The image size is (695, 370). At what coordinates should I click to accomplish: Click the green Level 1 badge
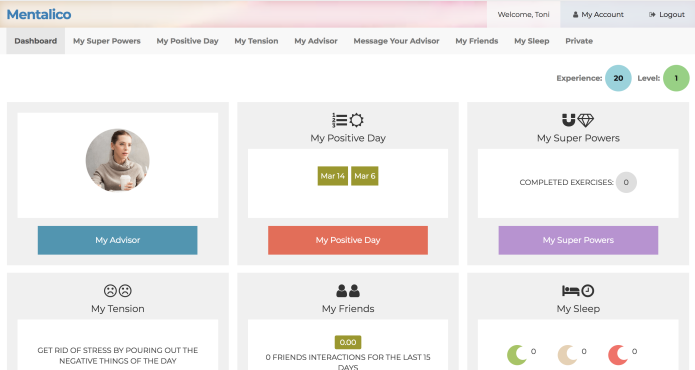coord(676,78)
